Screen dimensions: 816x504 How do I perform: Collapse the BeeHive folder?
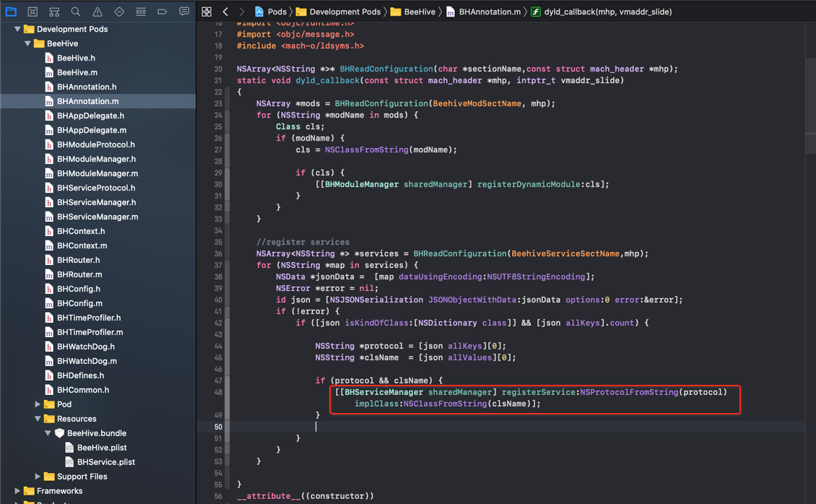(27, 44)
